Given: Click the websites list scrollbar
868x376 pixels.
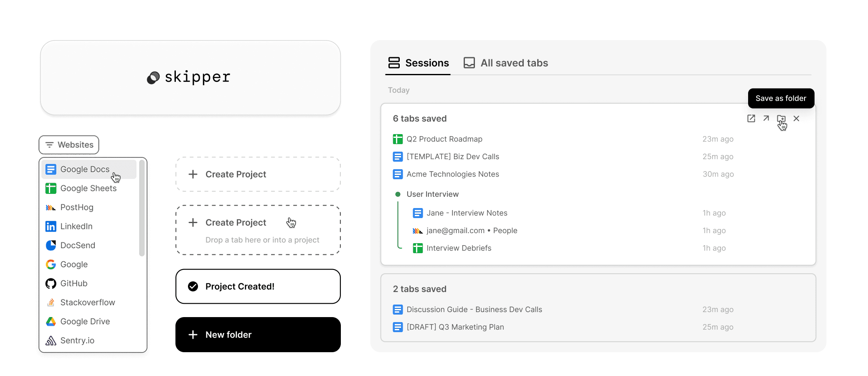Looking at the screenshot, I should click(142, 208).
